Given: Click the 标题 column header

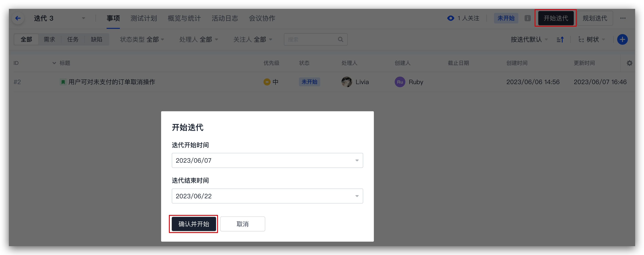Looking at the screenshot, I should point(65,63).
